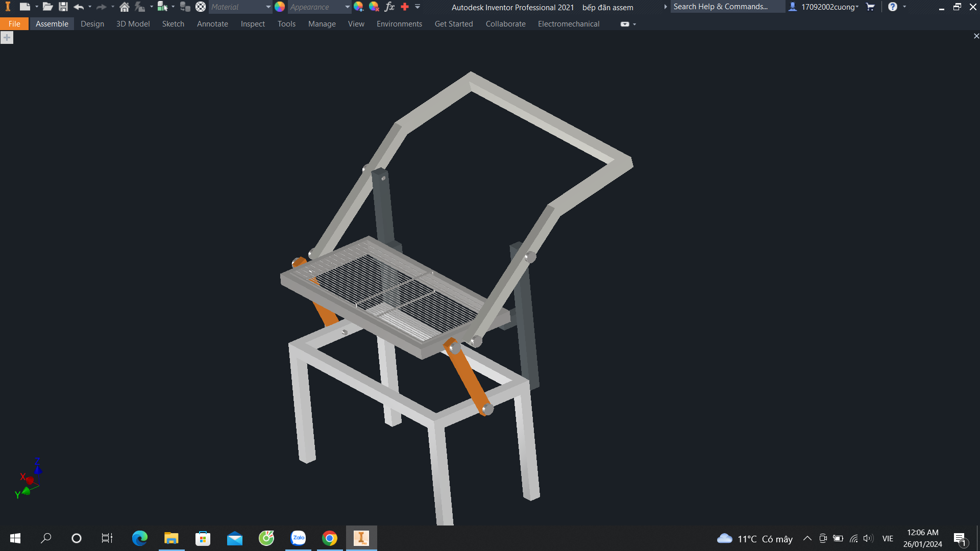Click the taskbar search magnifier
The image size is (980, 551).
coord(46,538)
